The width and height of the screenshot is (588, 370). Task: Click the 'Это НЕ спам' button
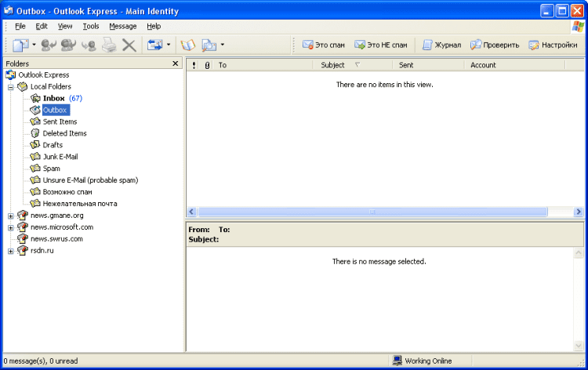click(x=380, y=45)
